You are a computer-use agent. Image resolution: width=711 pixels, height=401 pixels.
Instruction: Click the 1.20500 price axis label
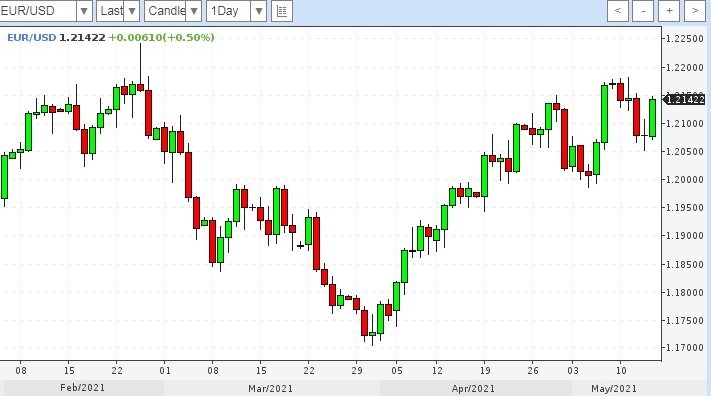tap(685, 152)
